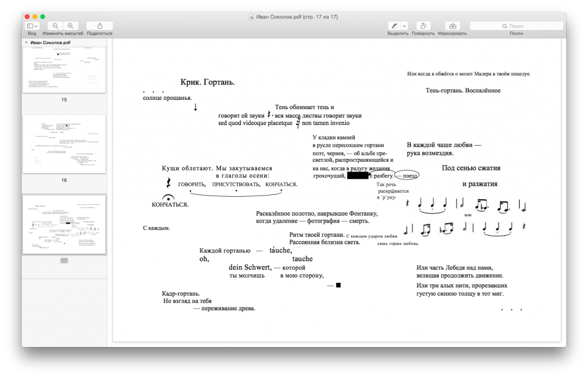
Task: Collapse the Иван Соколов.pdf sidebar triangle
Action: pos(26,42)
